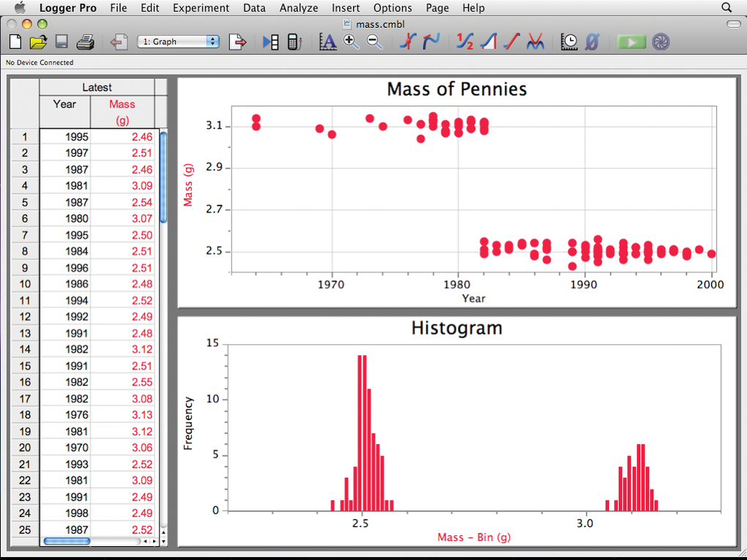Click the Zero sensor icon
Image resolution: width=747 pixels, height=560 pixels.
591,42
